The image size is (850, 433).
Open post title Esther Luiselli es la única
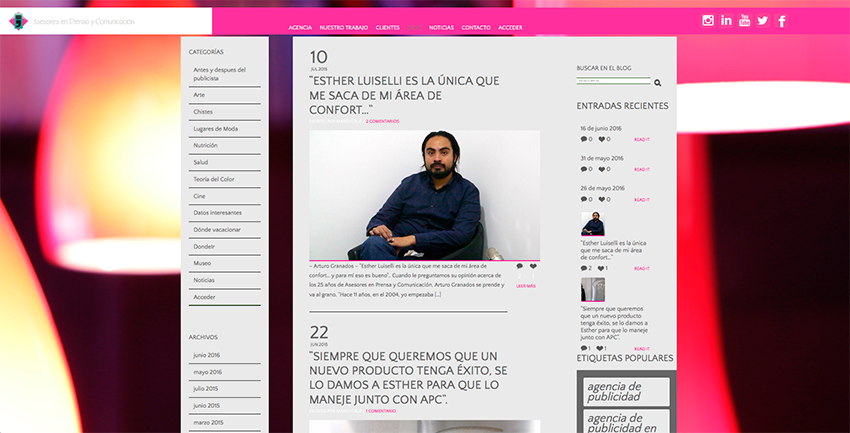tap(404, 96)
